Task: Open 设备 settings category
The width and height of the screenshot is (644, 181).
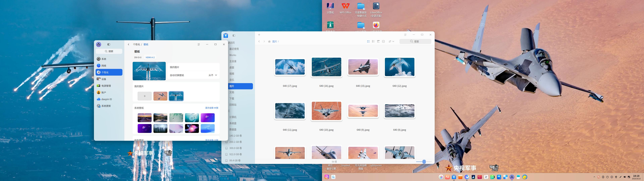Action: click(109, 79)
